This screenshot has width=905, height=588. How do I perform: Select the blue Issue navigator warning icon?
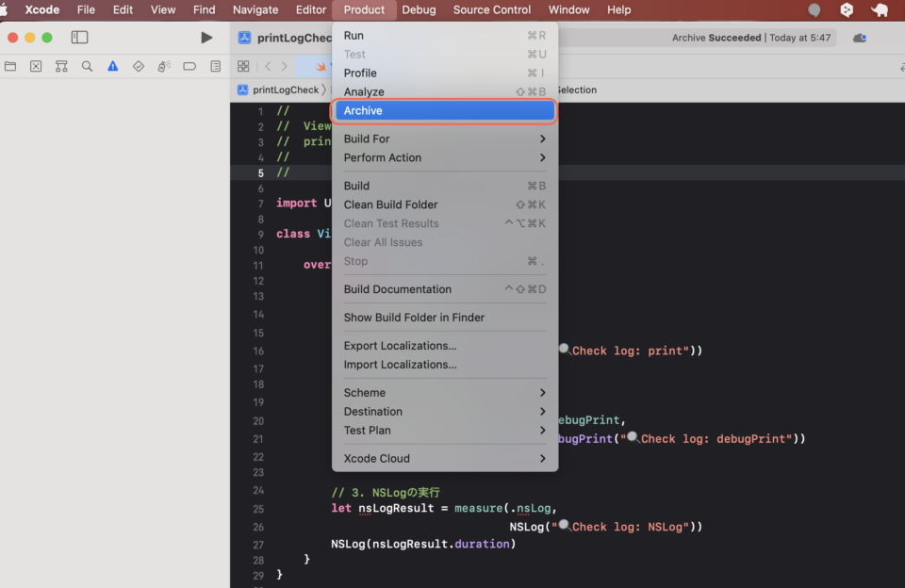pos(112,66)
